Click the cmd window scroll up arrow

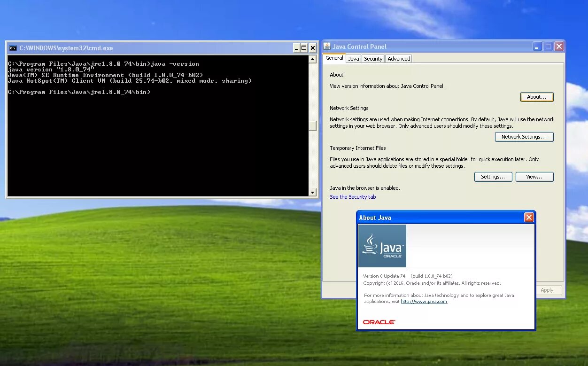[x=312, y=59]
